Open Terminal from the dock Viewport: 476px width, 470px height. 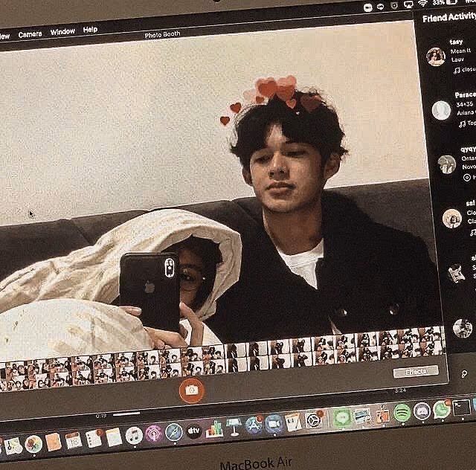(x=461, y=408)
